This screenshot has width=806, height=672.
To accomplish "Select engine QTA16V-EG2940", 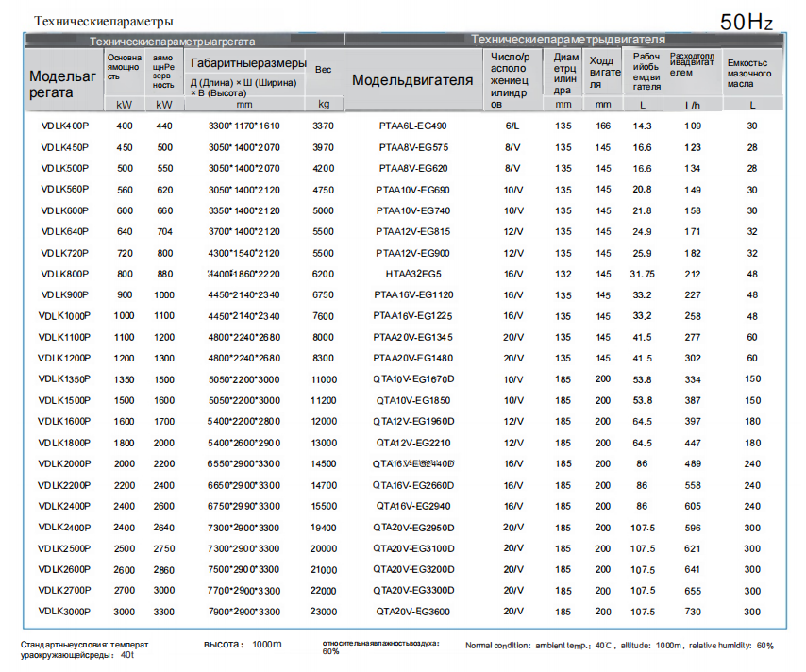I will [x=412, y=506].
